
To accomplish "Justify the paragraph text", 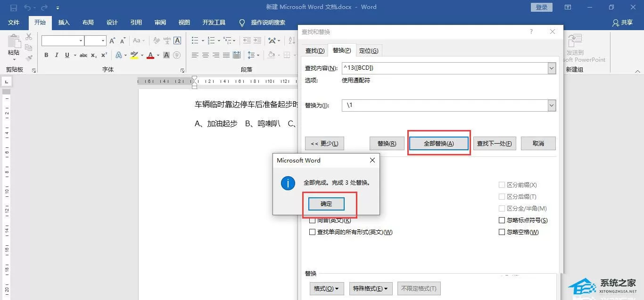I will point(226,55).
